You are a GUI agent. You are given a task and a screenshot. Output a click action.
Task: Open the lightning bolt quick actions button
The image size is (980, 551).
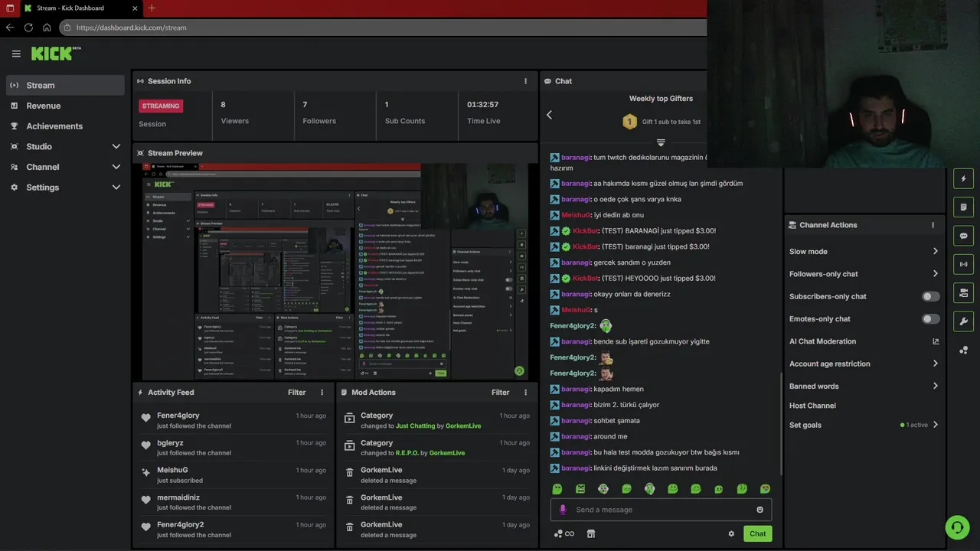[963, 179]
